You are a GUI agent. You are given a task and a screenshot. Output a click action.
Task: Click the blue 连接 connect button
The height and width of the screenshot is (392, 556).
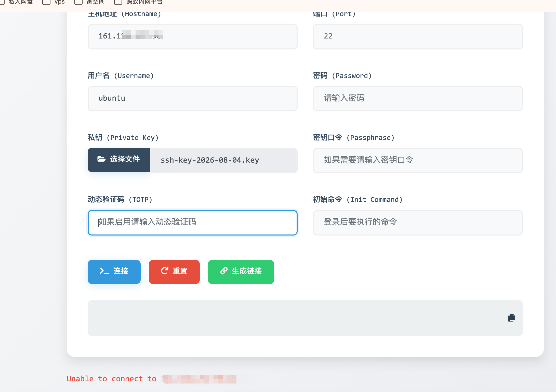114,272
